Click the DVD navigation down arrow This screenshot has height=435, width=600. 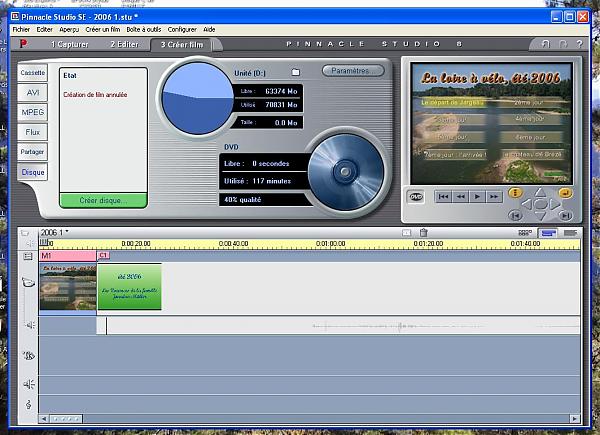point(540,216)
